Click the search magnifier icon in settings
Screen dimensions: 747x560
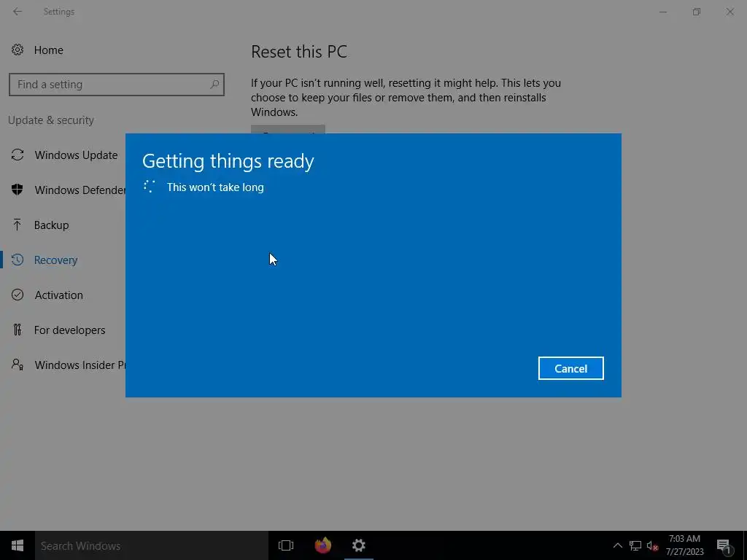(x=214, y=85)
